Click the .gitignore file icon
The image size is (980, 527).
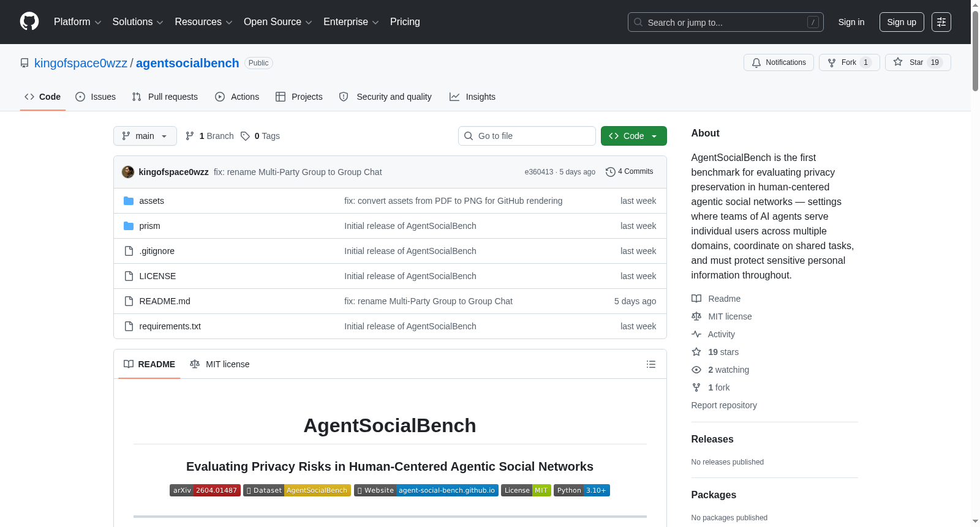(x=129, y=251)
